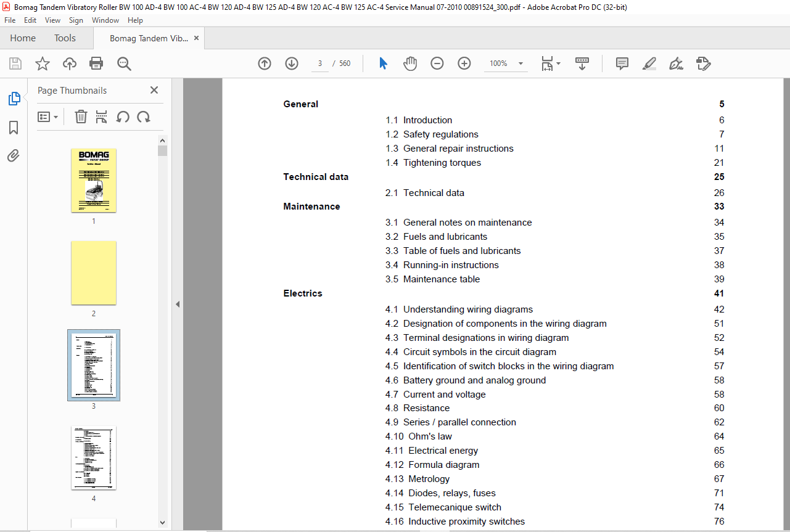Click the '1.2 Safety regulations' entry
790x532 pixels.
point(432,134)
